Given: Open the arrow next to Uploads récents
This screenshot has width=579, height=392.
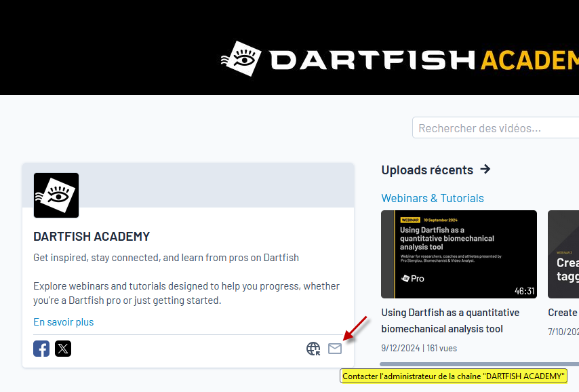Looking at the screenshot, I should click(485, 170).
